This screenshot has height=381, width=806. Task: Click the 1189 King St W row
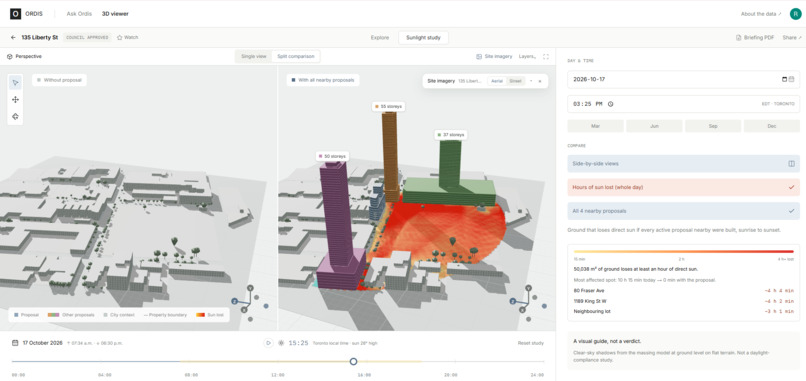tap(684, 301)
